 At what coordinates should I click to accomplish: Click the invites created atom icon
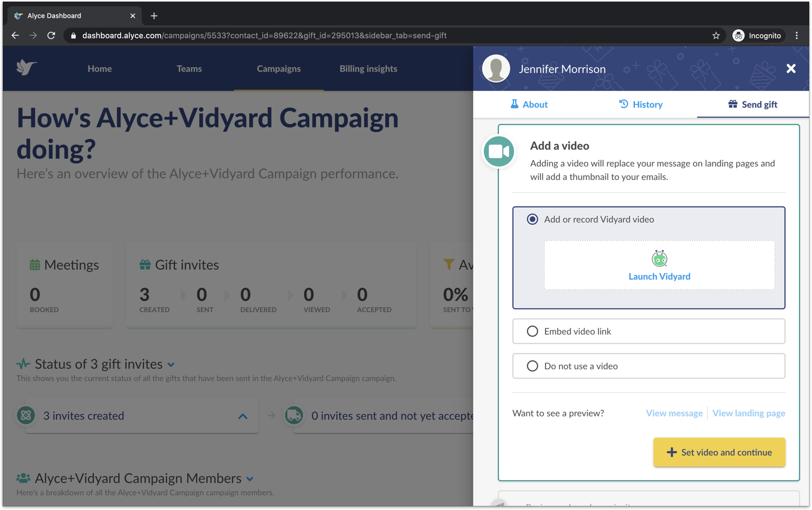point(26,415)
